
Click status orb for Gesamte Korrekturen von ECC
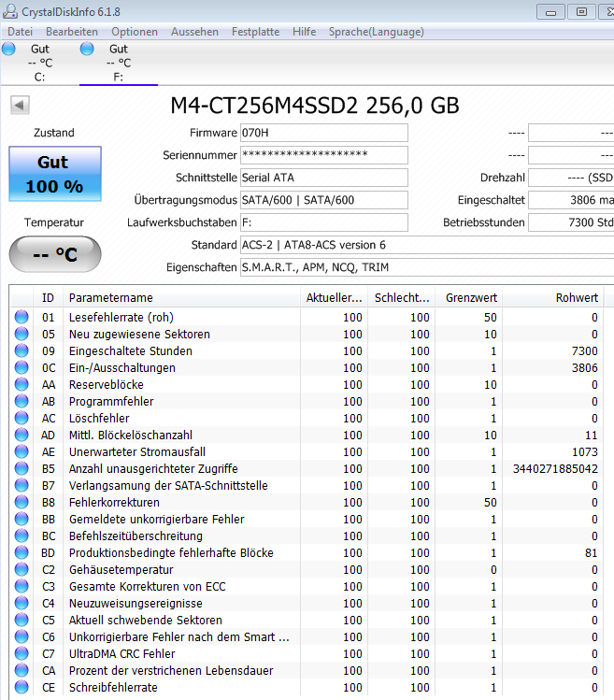pos(21,586)
